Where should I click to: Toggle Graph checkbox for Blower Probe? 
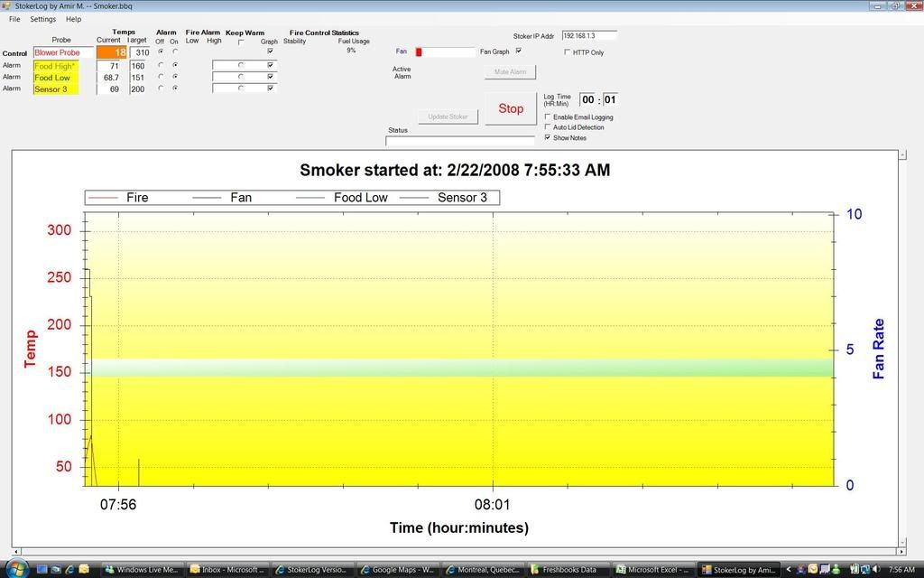(270, 51)
